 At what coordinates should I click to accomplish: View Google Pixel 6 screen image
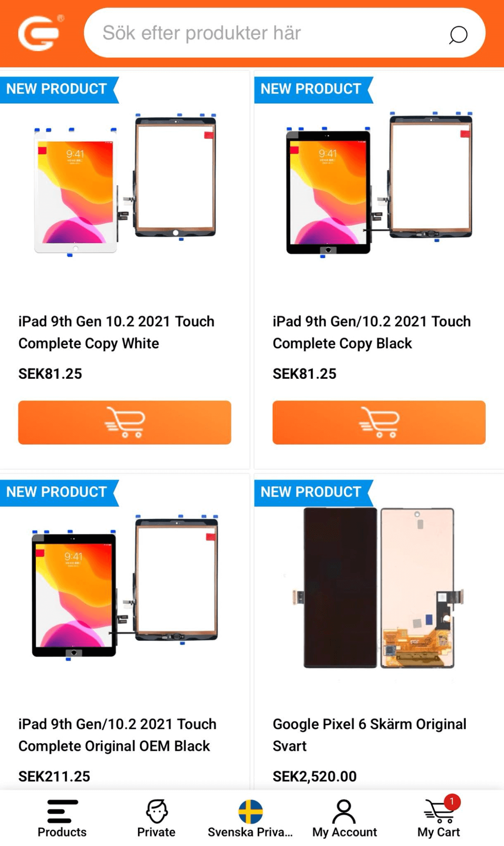point(378,588)
